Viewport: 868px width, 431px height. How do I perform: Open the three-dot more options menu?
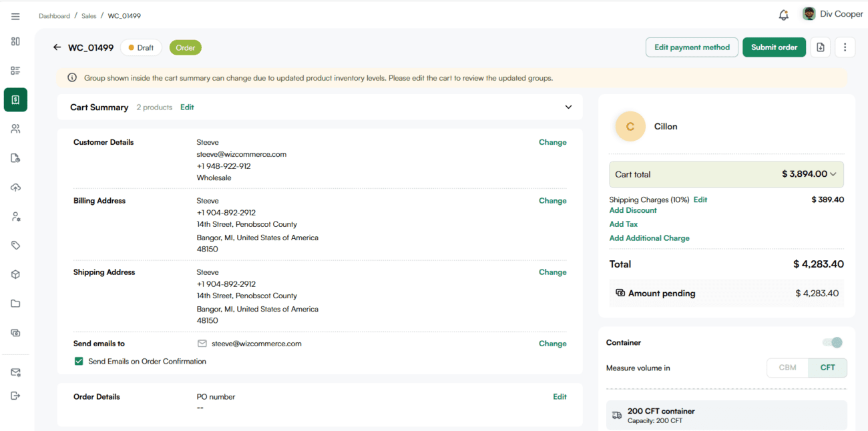point(845,47)
